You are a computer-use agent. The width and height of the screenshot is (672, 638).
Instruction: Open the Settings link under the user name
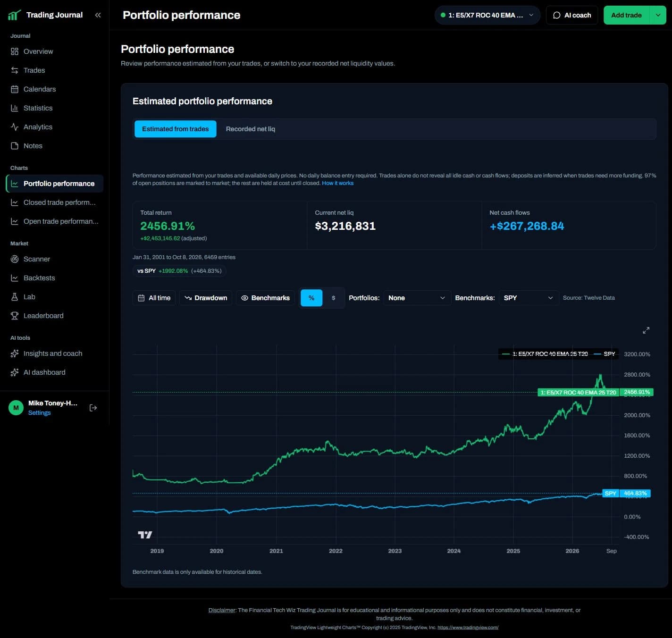click(x=39, y=412)
